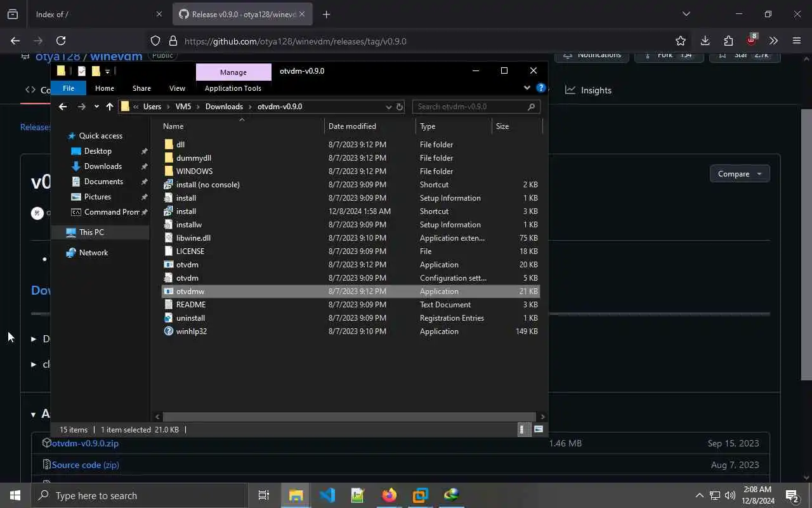Open the File menu in Explorer
Image resolution: width=812 pixels, height=508 pixels.
(68, 88)
